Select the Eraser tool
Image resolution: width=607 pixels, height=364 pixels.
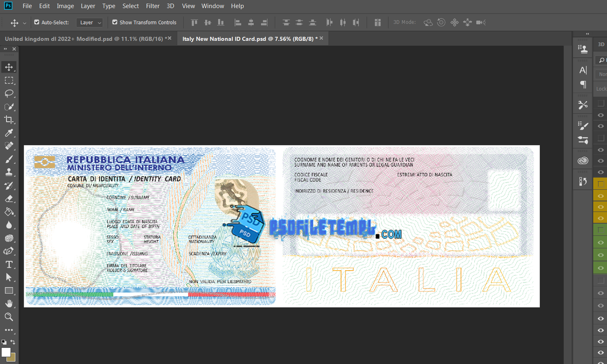[9, 199]
